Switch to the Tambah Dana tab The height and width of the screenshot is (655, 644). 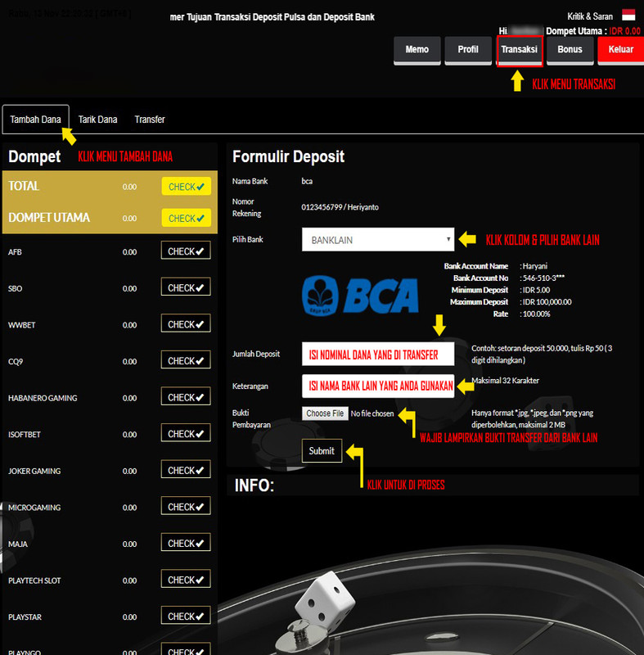coord(35,120)
